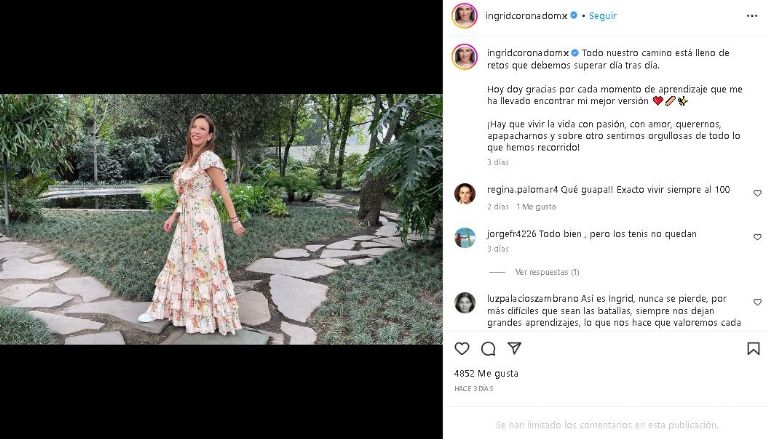
Task: Click the profile avatar beside the caption
Action: (464, 56)
